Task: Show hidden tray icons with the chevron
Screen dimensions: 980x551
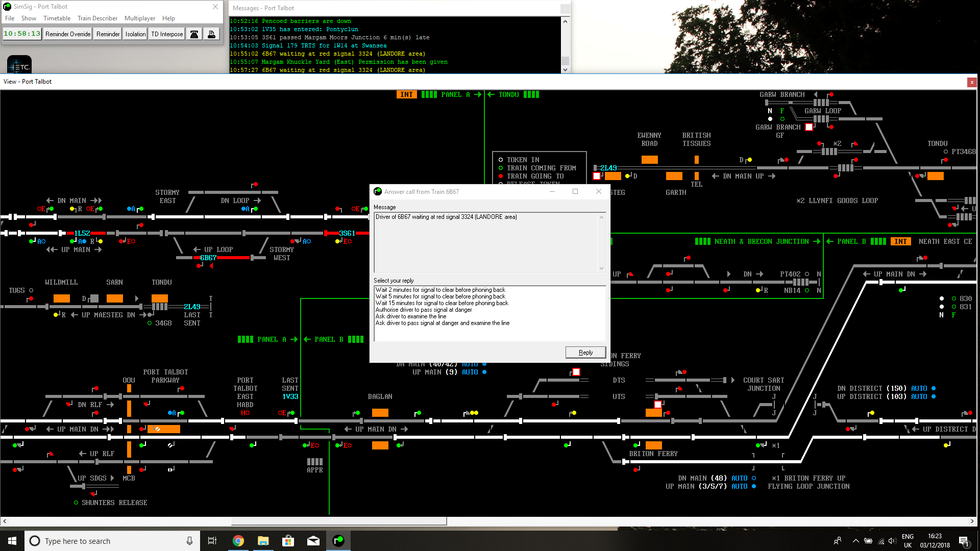Action: pos(855,541)
